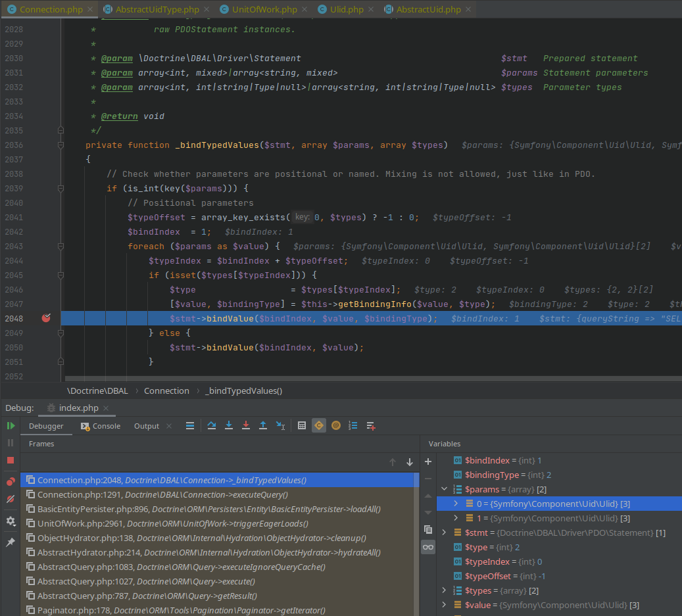Pause the running debug session

click(11, 442)
